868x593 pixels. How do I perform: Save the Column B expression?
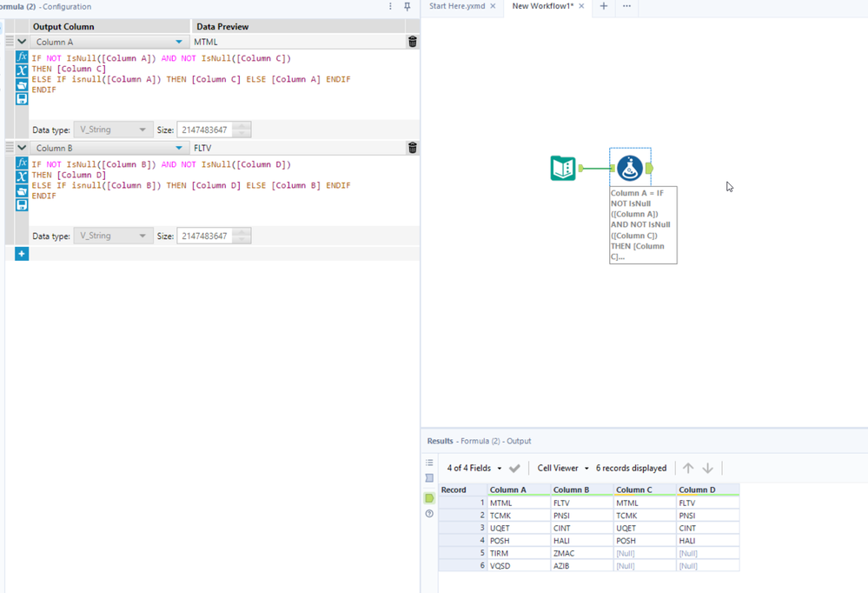tap(22, 205)
